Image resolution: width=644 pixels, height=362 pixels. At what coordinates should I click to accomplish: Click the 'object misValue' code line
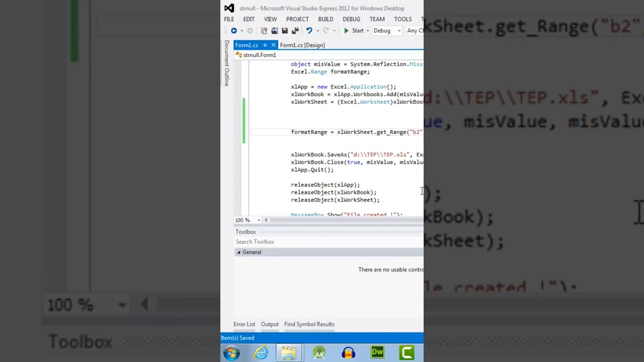357,64
